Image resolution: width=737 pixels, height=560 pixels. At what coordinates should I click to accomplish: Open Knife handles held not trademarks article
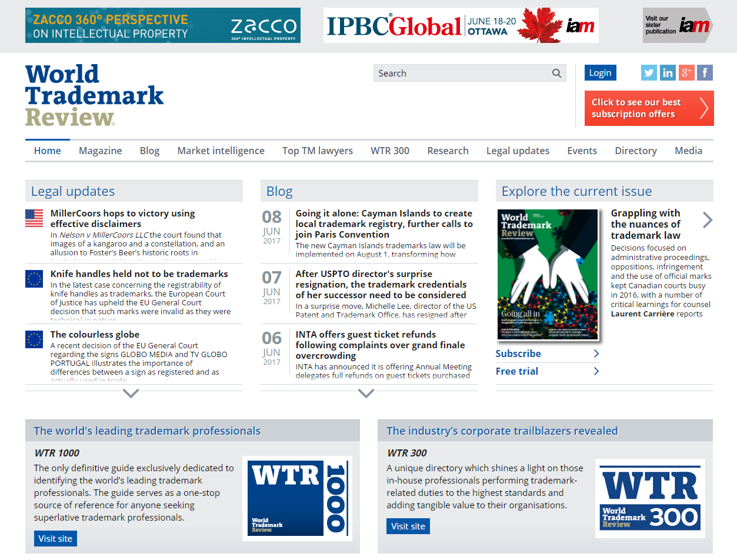pyautogui.click(x=139, y=274)
